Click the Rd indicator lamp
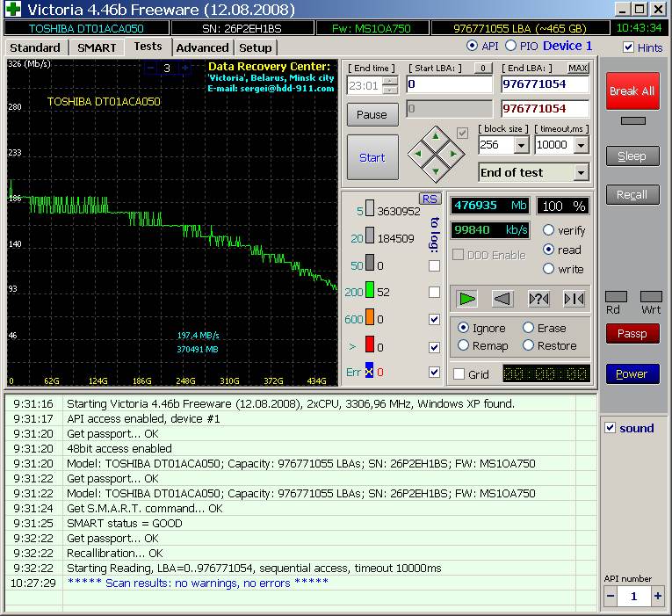Screen dimensions: 672x616 click(616, 296)
